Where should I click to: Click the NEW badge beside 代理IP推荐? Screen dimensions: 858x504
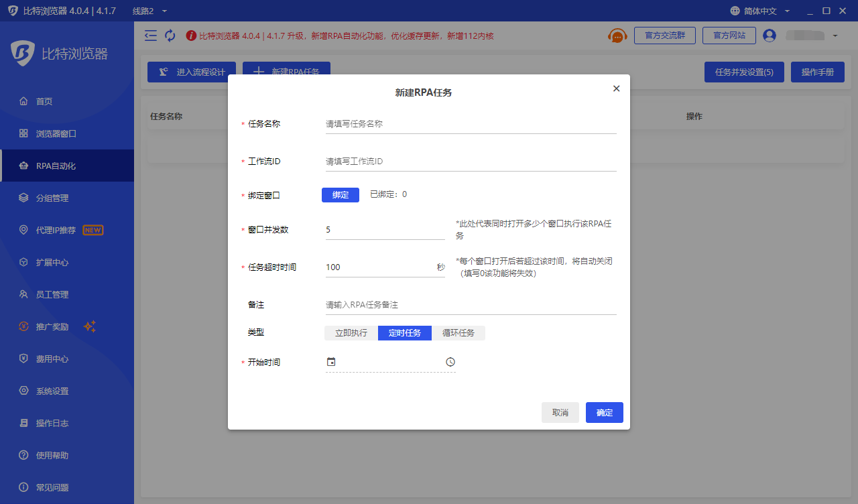[93, 230]
